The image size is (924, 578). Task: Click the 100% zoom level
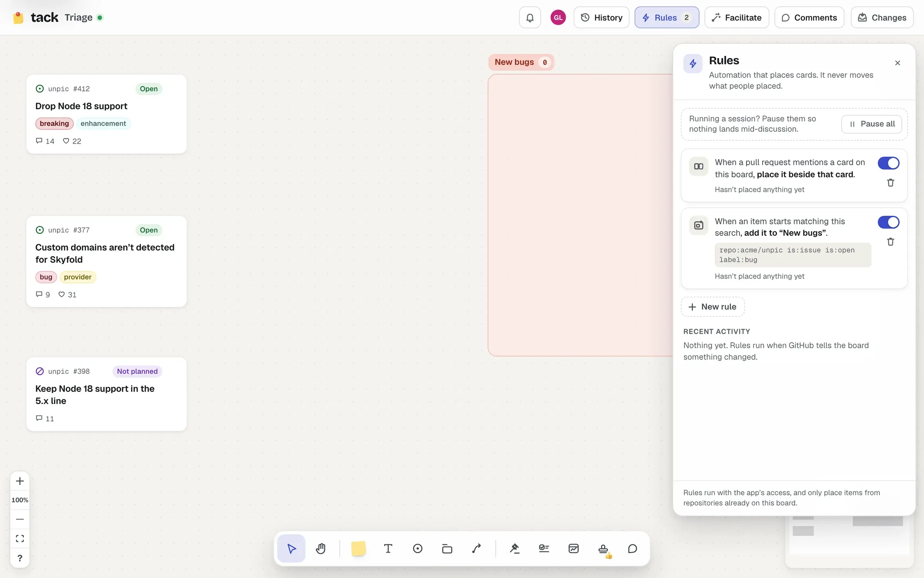coord(20,500)
